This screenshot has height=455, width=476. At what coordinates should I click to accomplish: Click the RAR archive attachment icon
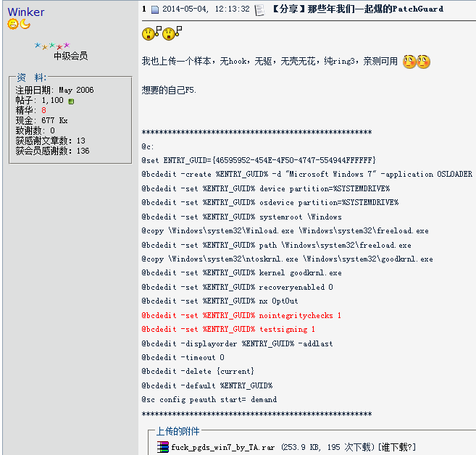tap(163, 447)
